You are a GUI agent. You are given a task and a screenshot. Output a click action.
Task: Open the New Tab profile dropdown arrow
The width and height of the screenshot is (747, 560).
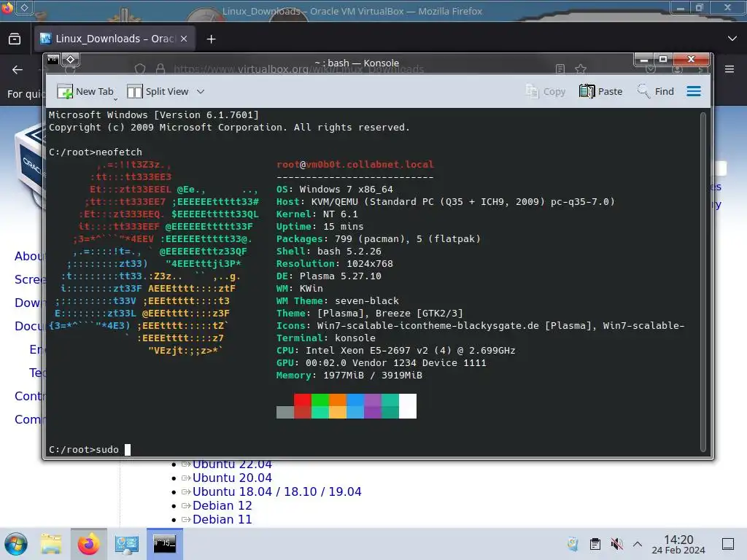tap(115, 99)
